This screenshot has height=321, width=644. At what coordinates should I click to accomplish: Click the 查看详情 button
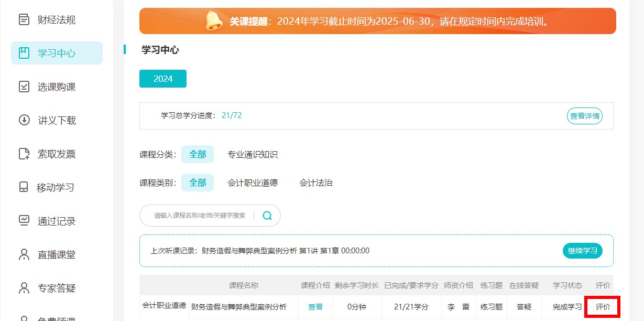(x=584, y=116)
